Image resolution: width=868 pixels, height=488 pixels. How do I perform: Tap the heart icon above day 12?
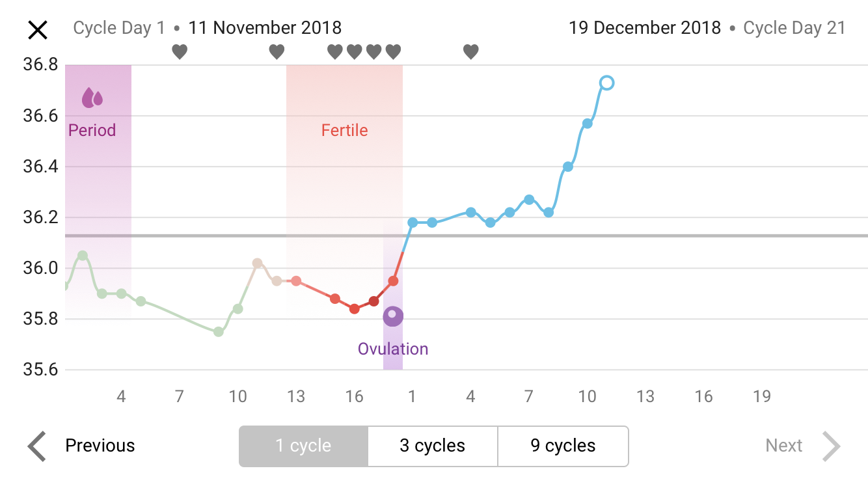point(277,51)
